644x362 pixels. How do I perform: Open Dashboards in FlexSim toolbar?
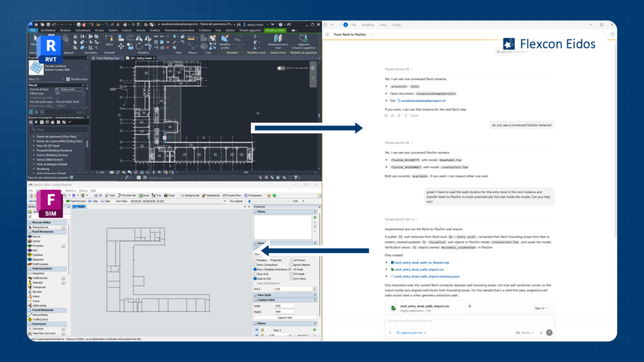[211, 195]
